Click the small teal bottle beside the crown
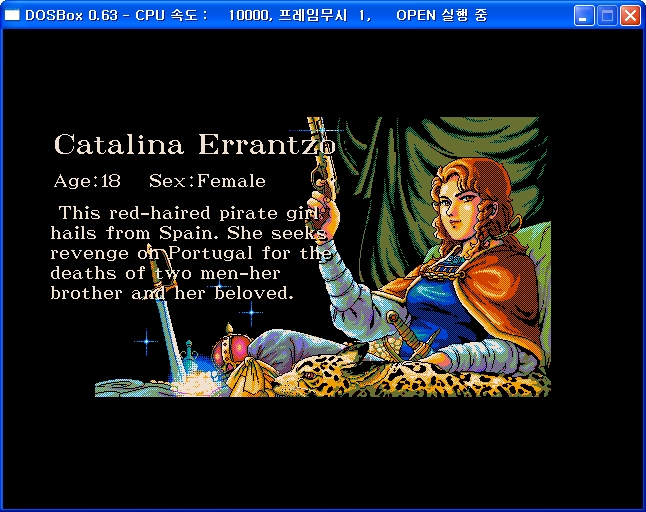This screenshot has width=646, height=512. [190, 356]
